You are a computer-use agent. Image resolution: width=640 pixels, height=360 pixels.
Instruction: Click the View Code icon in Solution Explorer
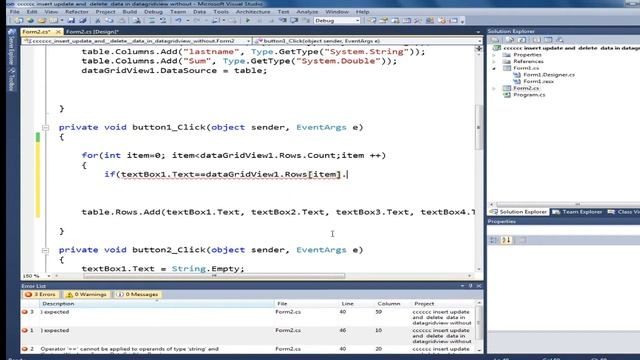537,40
